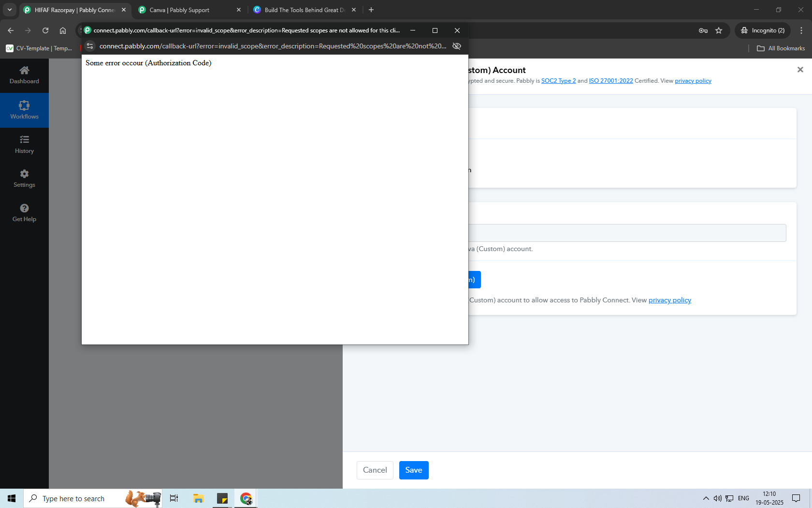Viewport: 812px width, 508px height.
Task: Open the network status icon
Action: pos(729,498)
